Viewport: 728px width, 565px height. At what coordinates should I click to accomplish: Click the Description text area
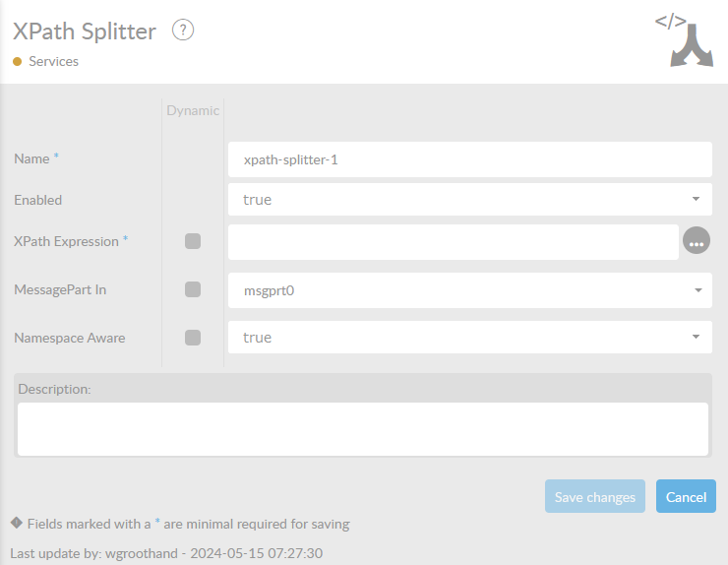(x=362, y=429)
